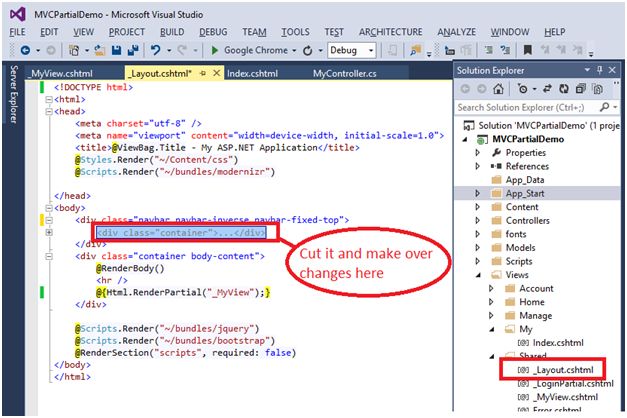Expand the Account folder arrow
The height and width of the screenshot is (418, 627).
click(x=491, y=288)
